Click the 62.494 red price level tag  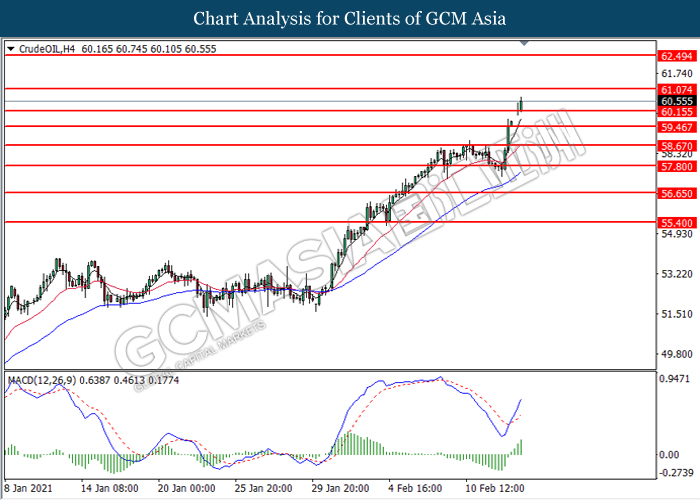[675, 57]
